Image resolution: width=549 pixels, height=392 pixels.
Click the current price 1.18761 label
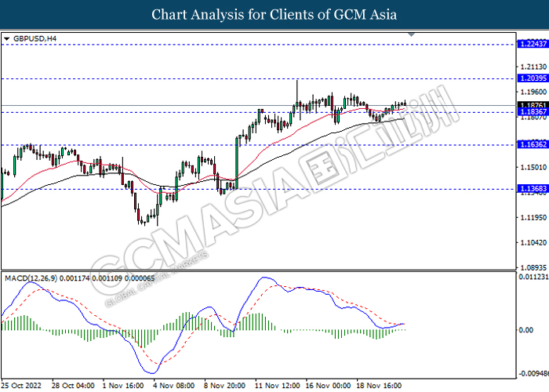pyautogui.click(x=533, y=105)
